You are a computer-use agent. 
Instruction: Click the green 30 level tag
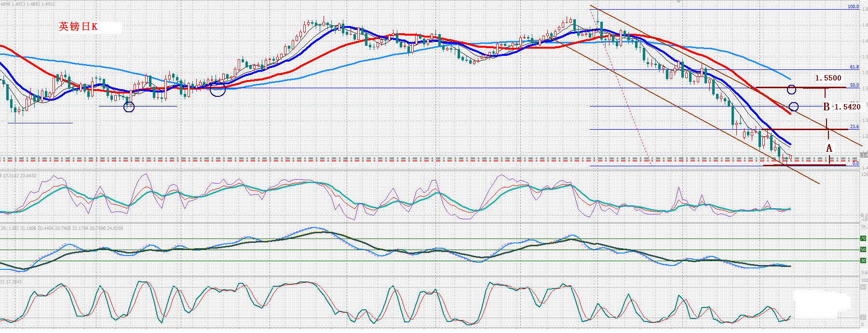coord(863,261)
